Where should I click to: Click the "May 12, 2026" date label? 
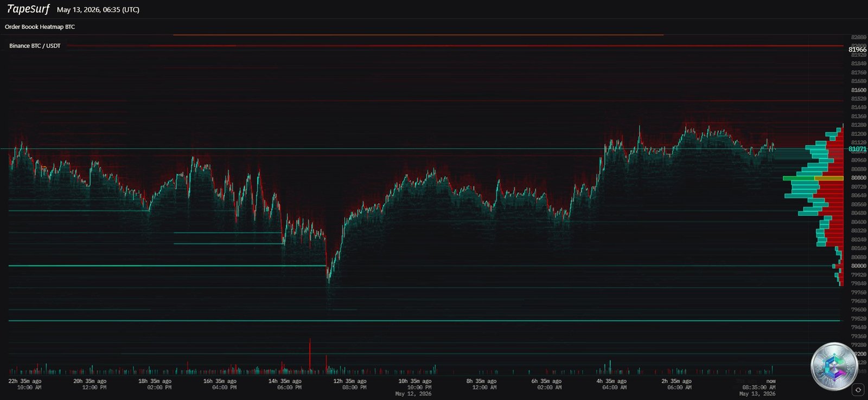[x=413, y=394]
